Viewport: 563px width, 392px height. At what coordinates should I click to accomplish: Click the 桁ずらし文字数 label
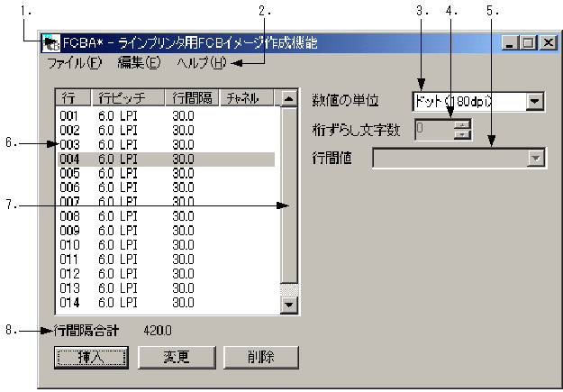[356, 130]
